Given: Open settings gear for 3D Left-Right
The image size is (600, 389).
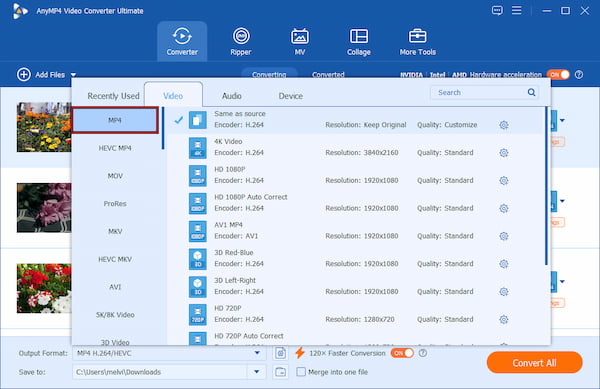Looking at the screenshot, I should [504, 292].
